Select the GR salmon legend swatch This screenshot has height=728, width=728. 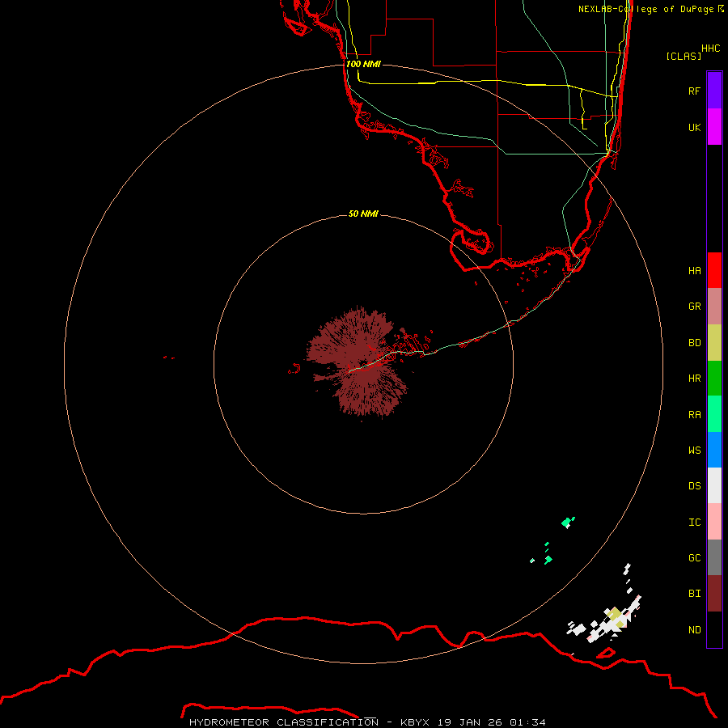click(x=714, y=307)
